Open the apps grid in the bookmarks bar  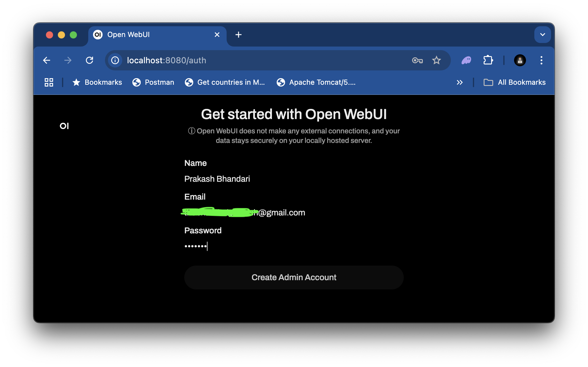[49, 82]
